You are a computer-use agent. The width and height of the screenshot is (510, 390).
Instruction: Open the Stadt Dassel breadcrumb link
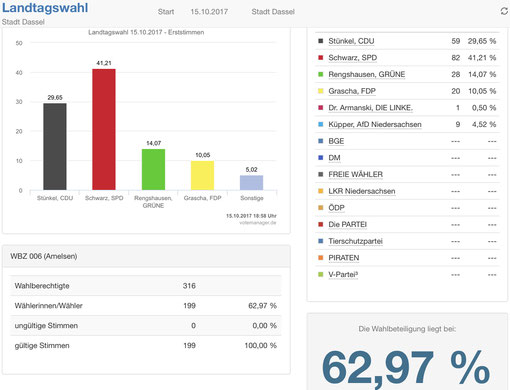pos(273,12)
